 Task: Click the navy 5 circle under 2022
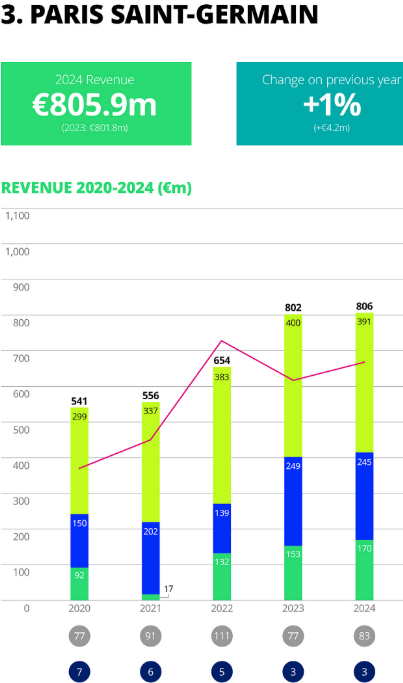pos(222,672)
